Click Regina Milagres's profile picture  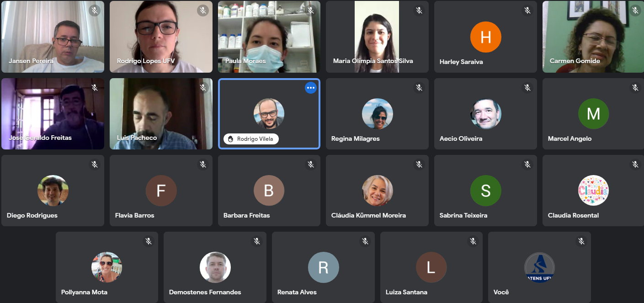pos(378,113)
